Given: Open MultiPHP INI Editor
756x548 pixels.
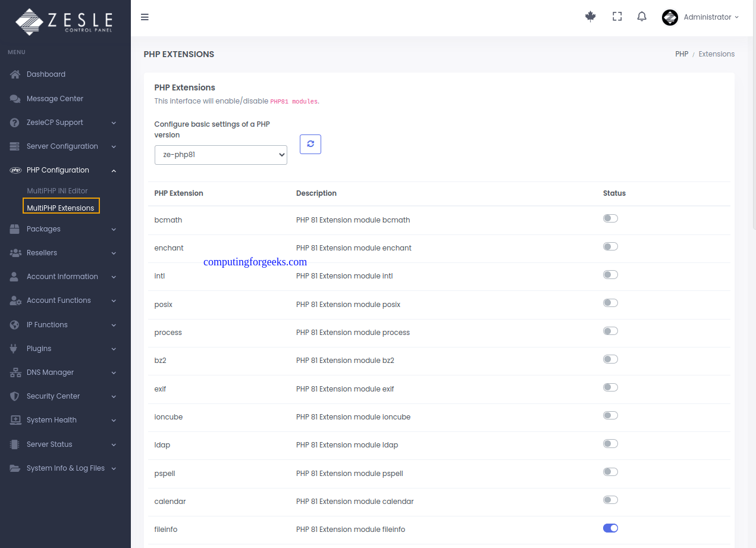Looking at the screenshot, I should click(x=57, y=191).
